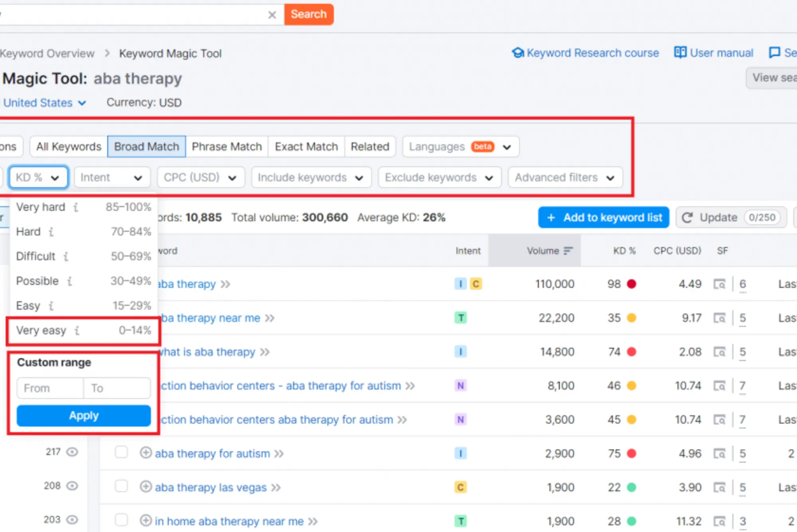The image size is (797, 532).
Task: Choose Easy 15–29% option
Action: coord(84,306)
